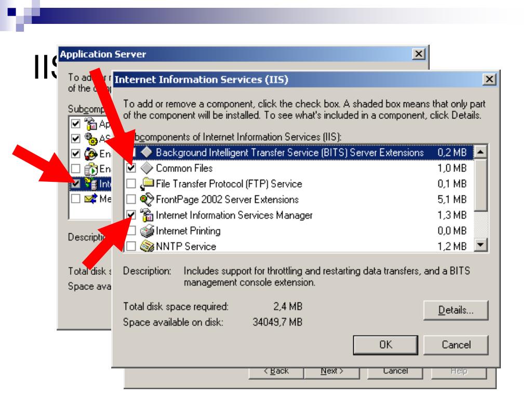Select FrontPage 2002 Server Extensions text

[x=227, y=199]
